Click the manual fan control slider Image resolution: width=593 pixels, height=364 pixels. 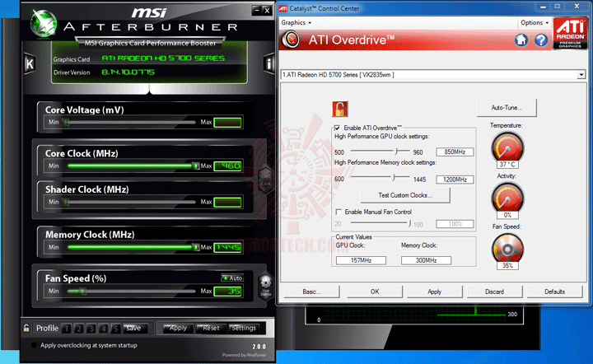(x=381, y=223)
